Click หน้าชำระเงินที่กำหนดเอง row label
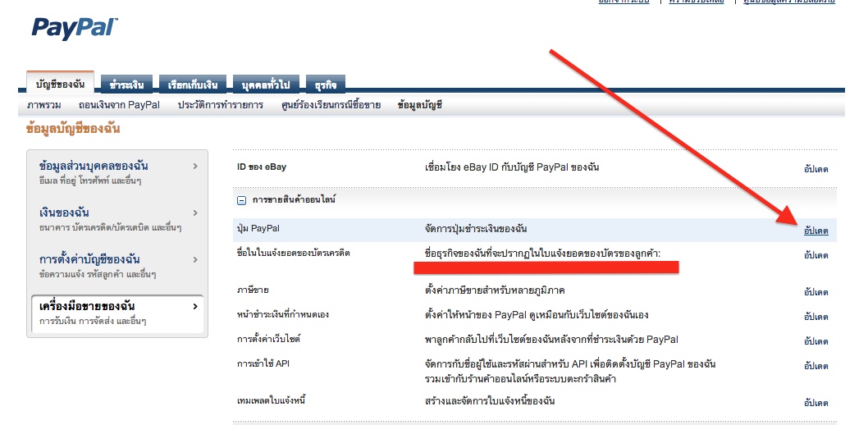Viewport: 868px width, 425px height. (283, 314)
